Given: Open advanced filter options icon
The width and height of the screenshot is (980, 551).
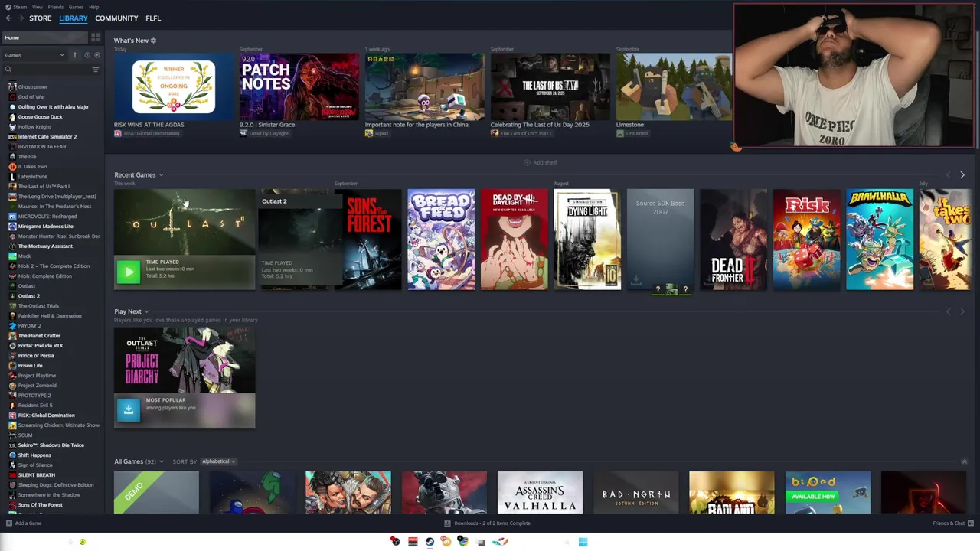Looking at the screenshot, I should (96, 70).
